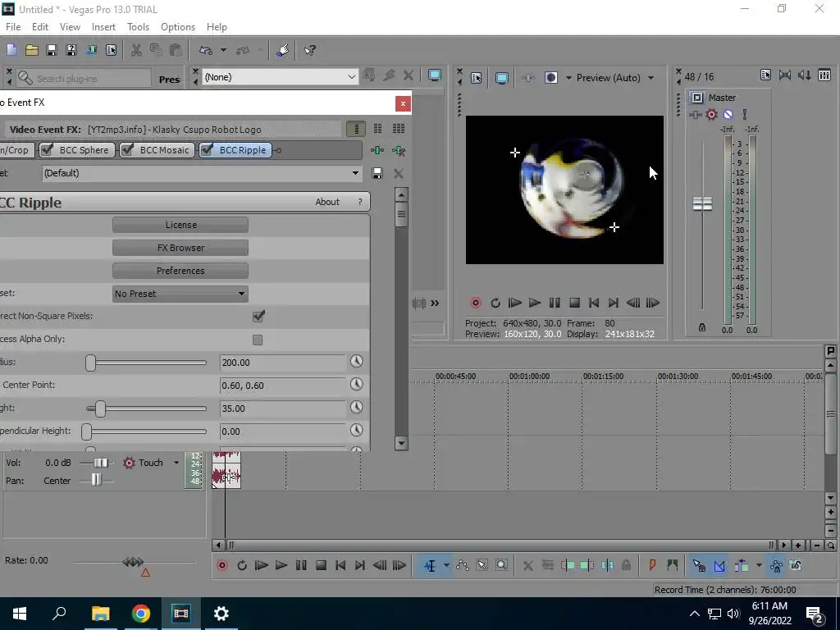Click the What's This help icon
This screenshot has width=840, height=630.
309,50
